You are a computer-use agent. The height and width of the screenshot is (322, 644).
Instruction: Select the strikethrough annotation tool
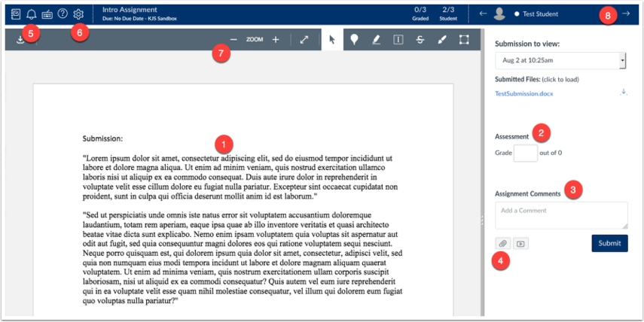tap(420, 40)
